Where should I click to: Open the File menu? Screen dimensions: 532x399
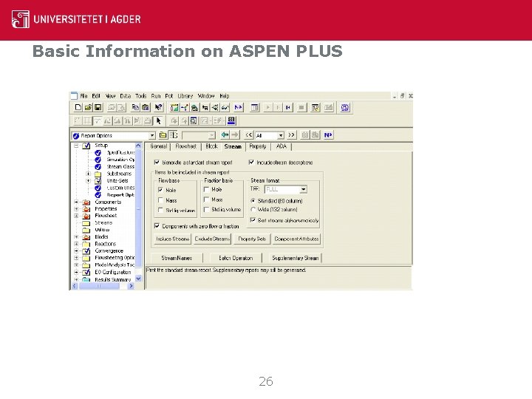tap(83, 96)
